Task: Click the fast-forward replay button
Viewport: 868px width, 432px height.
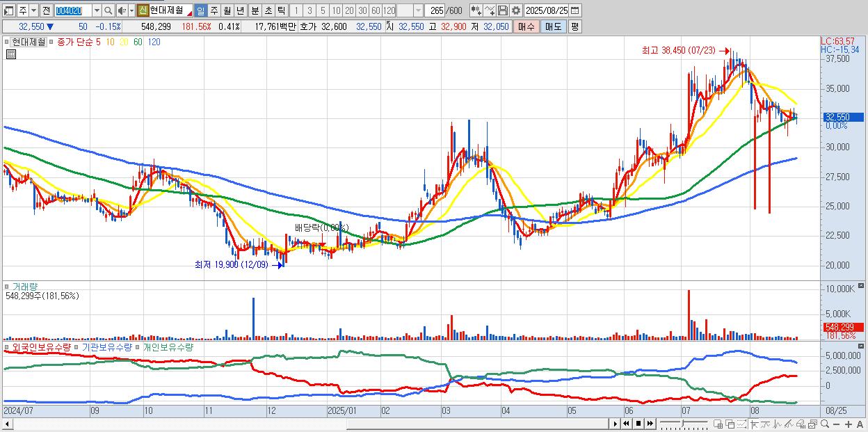Action: [650, 424]
